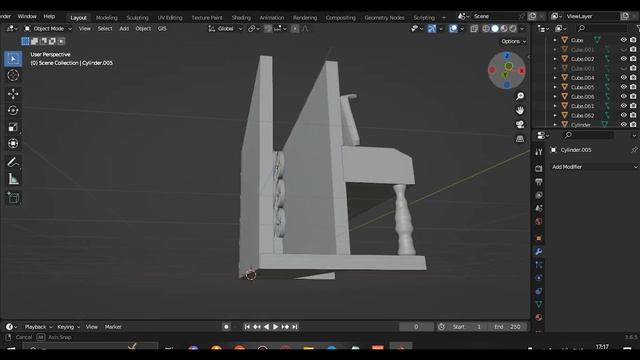Open the Modifiers wrench properties tab
640x360 pixels.
[x=539, y=251]
